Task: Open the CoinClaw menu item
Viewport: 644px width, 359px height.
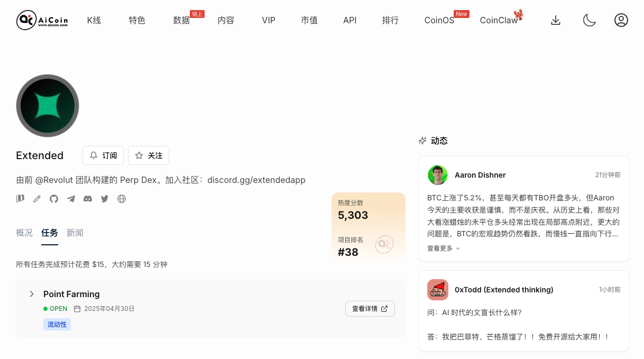Action: click(x=499, y=20)
